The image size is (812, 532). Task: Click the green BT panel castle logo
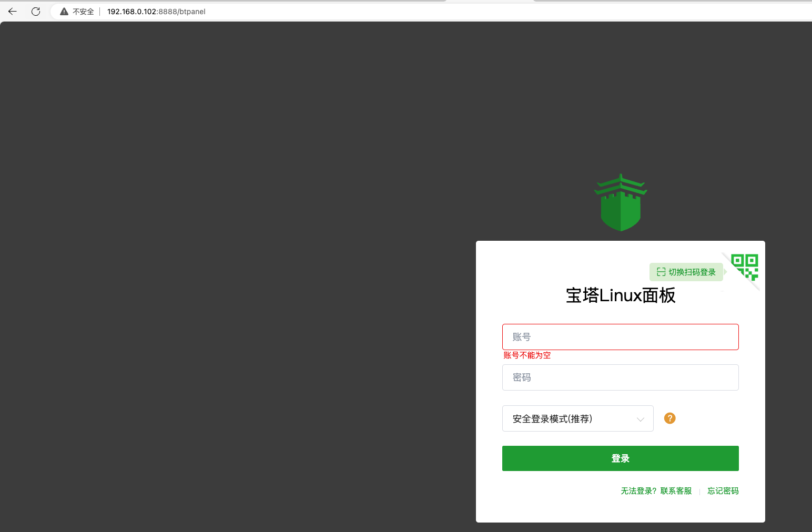tap(621, 202)
